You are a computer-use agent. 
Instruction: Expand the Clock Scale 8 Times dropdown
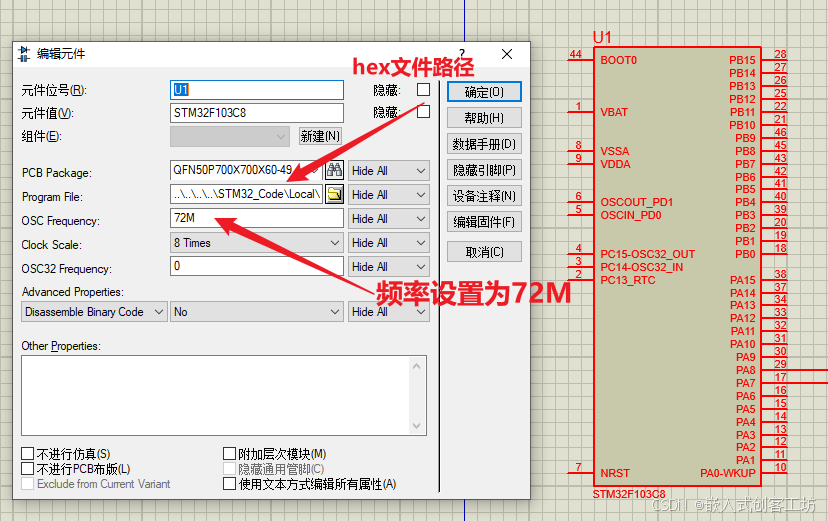point(257,243)
